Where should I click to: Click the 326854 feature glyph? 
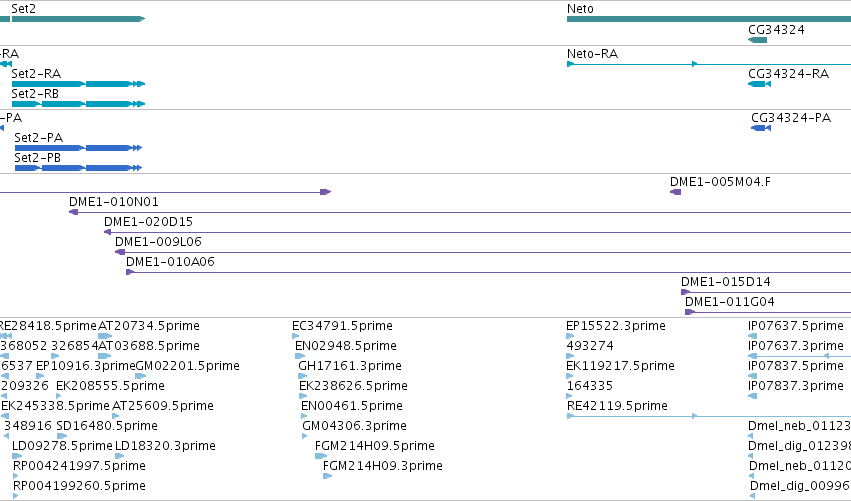pos(55,356)
